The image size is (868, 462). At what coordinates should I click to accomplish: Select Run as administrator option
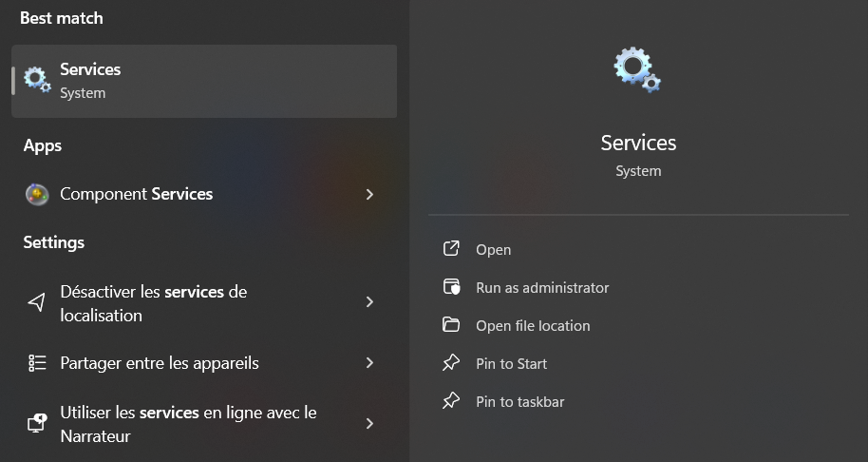click(x=542, y=287)
